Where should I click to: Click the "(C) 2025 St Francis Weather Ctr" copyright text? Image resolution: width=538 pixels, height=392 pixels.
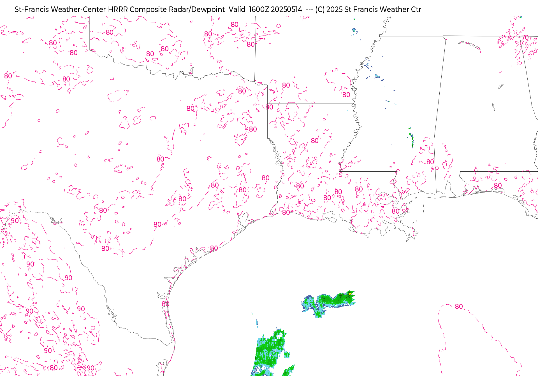pos(368,10)
